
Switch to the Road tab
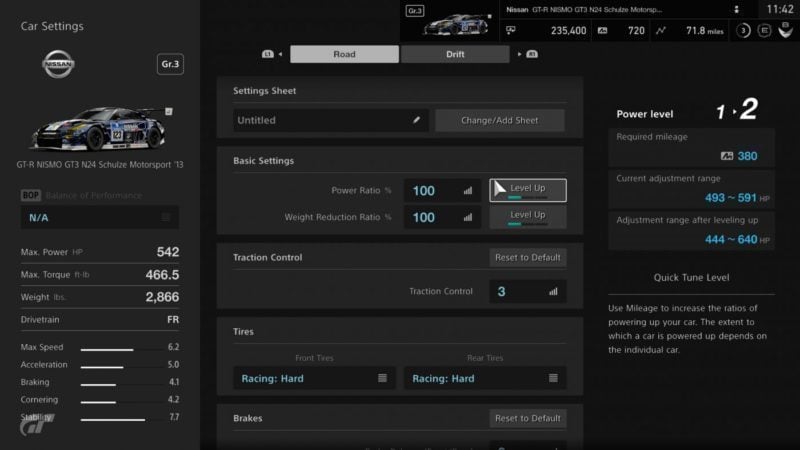tap(344, 54)
